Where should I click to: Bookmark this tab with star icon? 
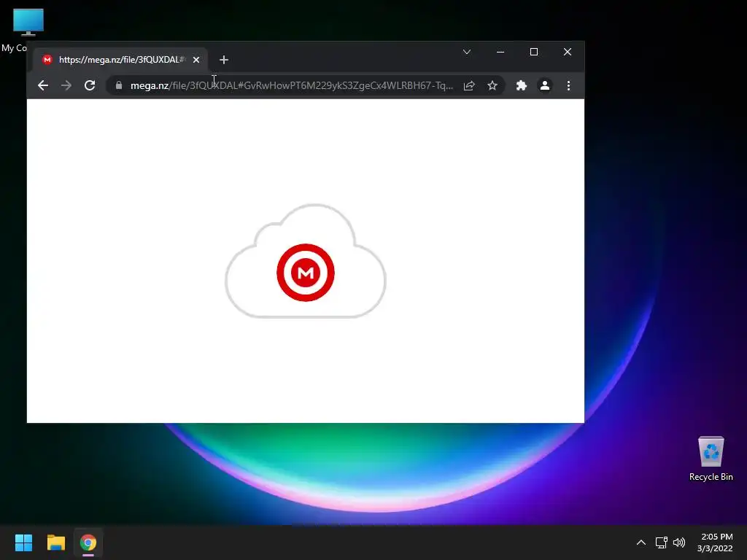pyautogui.click(x=492, y=86)
